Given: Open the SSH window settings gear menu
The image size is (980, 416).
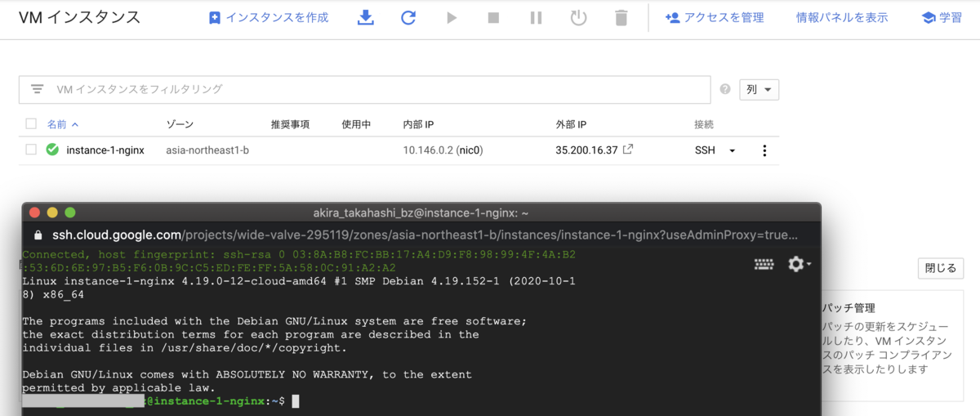Looking at the screenshot, I should [x=799, y=264].
